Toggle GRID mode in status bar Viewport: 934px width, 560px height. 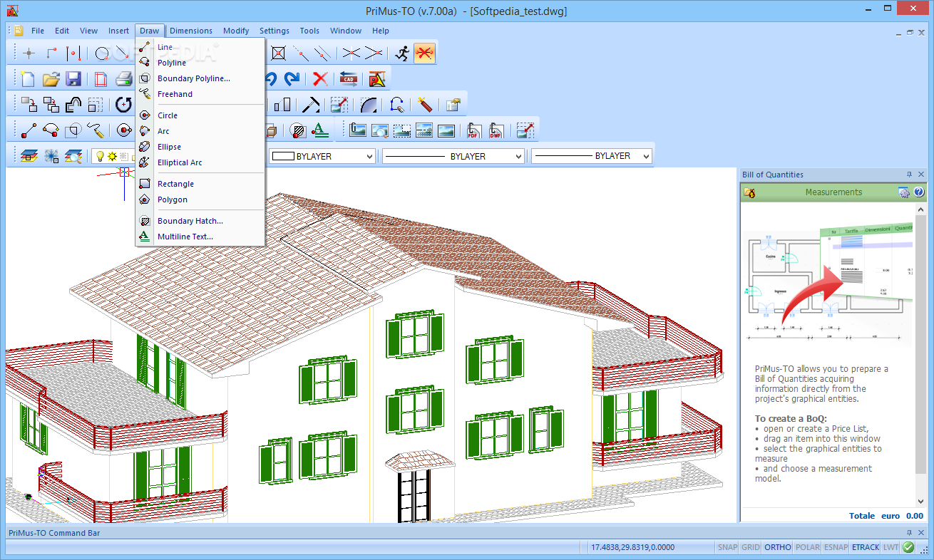pyautogui.click(x=751, y=547)
